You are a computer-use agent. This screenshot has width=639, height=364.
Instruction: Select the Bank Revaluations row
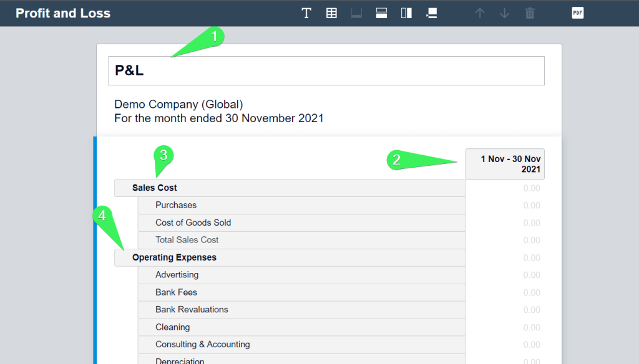(301, 310)
